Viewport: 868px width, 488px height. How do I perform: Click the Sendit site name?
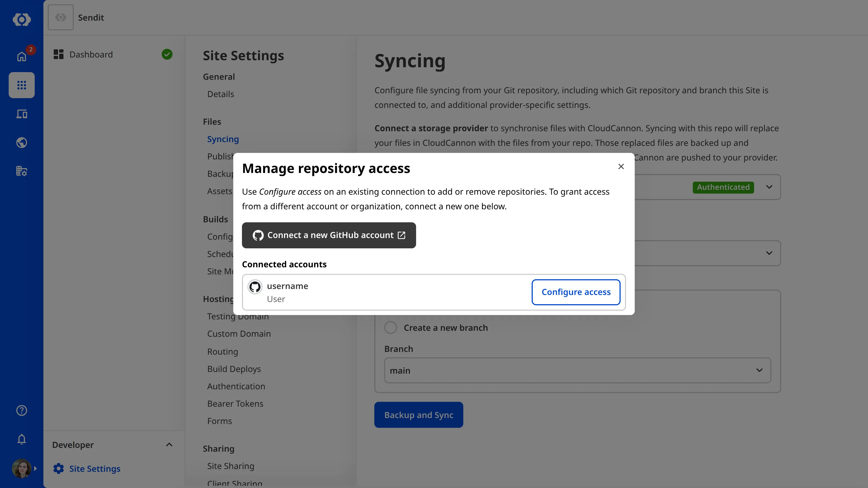point(91,18)
